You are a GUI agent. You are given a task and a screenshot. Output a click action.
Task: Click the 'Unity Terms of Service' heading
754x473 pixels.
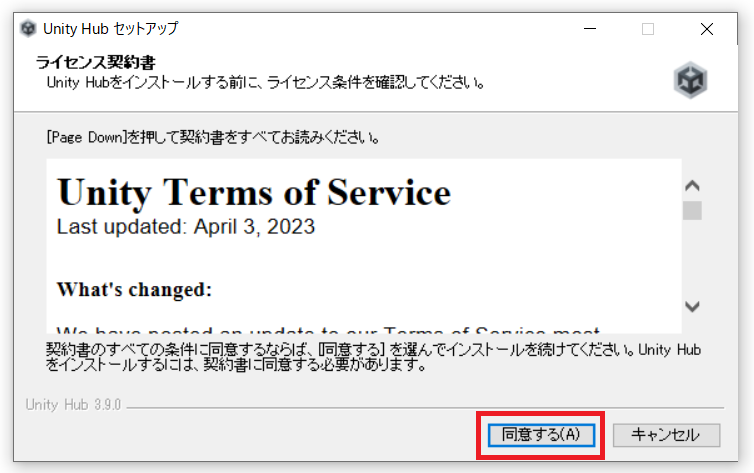[x=254, y=193]
